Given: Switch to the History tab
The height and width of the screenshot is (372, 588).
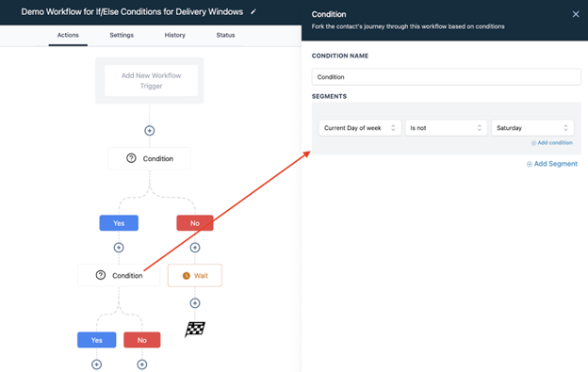Looking at the screenshot, I should [174, 35].
